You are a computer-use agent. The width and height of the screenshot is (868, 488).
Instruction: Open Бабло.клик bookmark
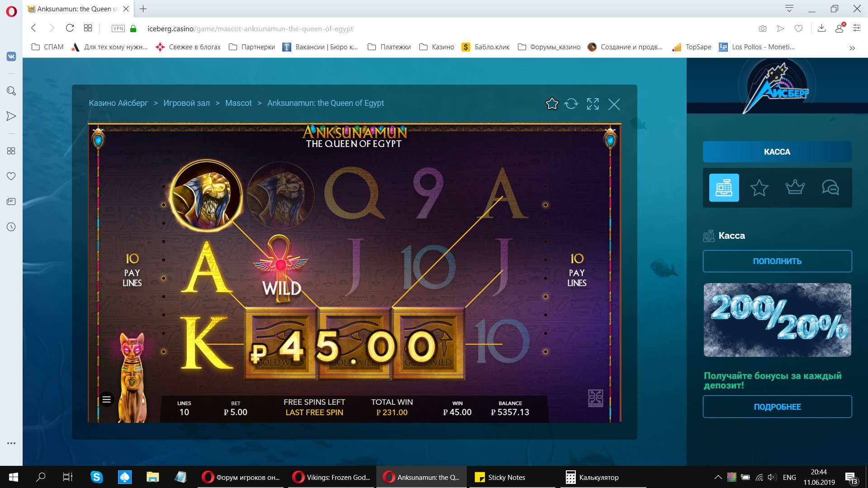tap(486, 47)
